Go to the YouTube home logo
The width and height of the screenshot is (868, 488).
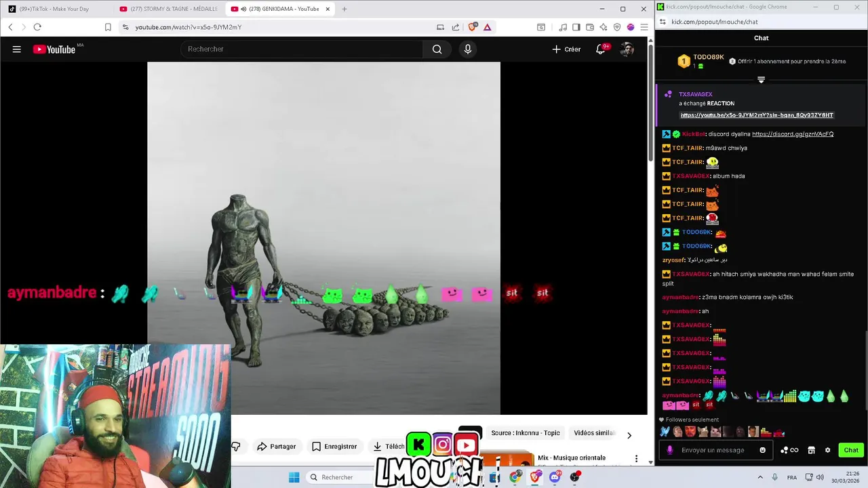pyautogui.click(x=54, y=49)
